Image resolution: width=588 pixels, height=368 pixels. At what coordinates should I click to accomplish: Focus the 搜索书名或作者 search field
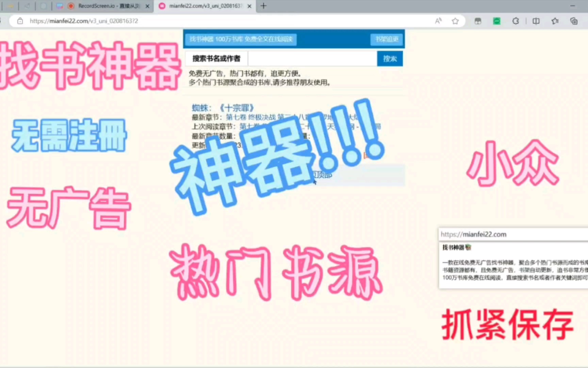click(312, 59)
